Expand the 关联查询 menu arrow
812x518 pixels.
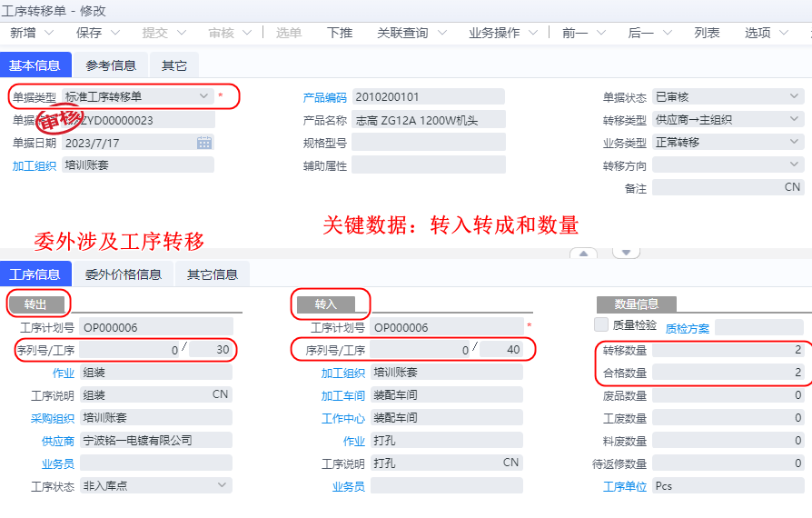click(442, 33)
